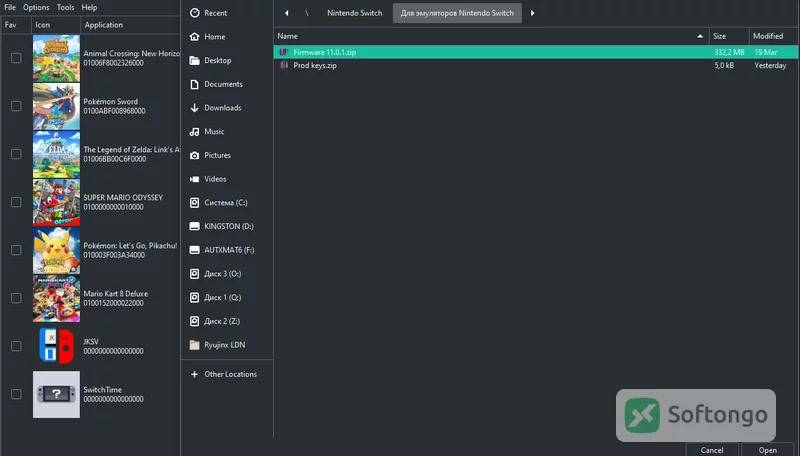Click Animal Crossing game cover thumbnail
800x456 pixels.
[56, 58]
